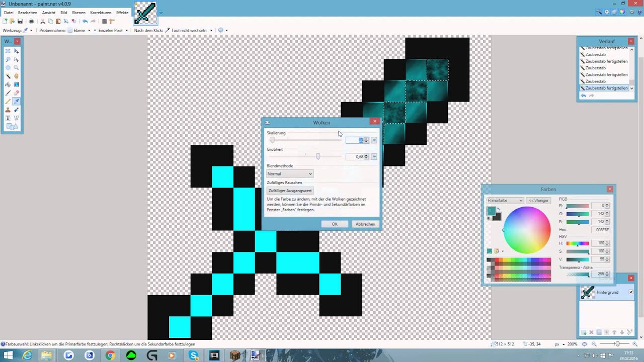Reset Skalierung value with its arrow button
Screen dimensions: 644x362
pos(374,140)
